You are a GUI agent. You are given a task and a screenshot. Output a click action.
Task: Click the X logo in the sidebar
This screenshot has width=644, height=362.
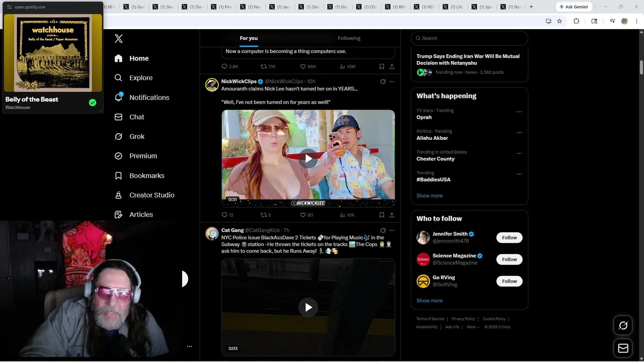[x=118, y=38]
